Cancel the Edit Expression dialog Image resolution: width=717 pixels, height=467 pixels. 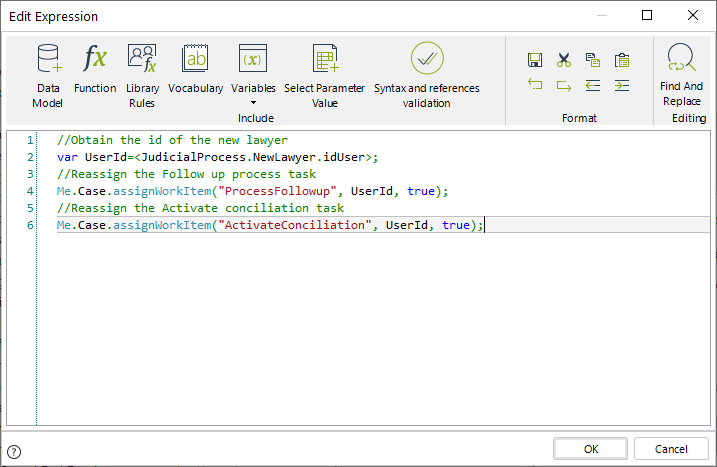(671, 449)
